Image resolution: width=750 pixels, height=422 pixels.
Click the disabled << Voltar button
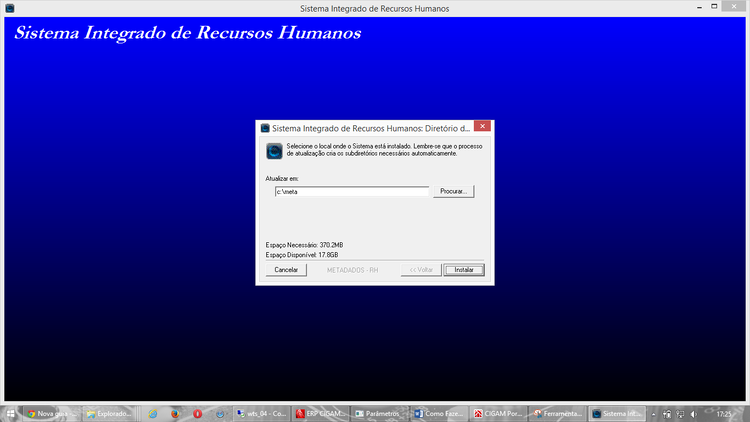[x=421, y=270]
